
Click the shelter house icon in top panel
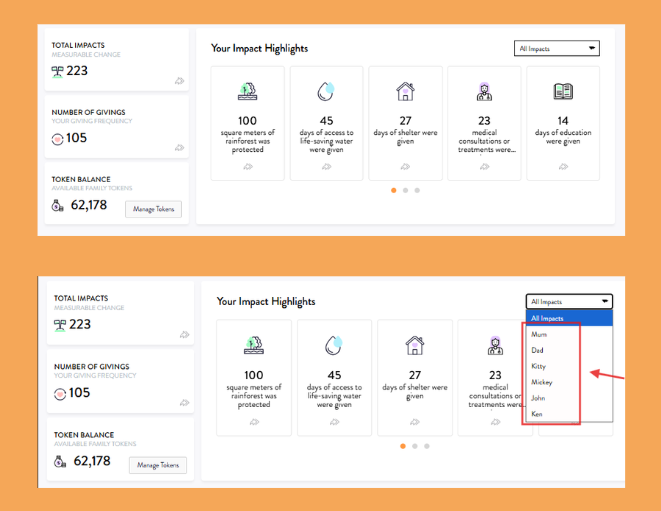coord(405,91)
